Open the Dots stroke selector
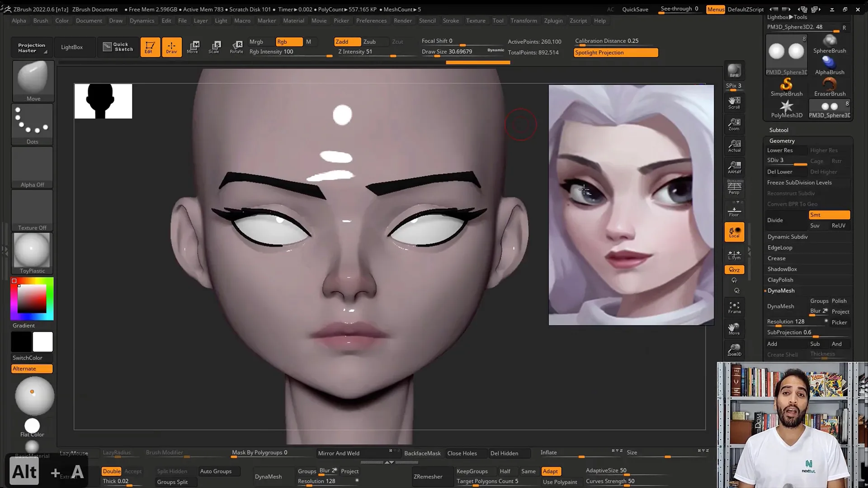This screenshot has height=488, width=868. 32,124
